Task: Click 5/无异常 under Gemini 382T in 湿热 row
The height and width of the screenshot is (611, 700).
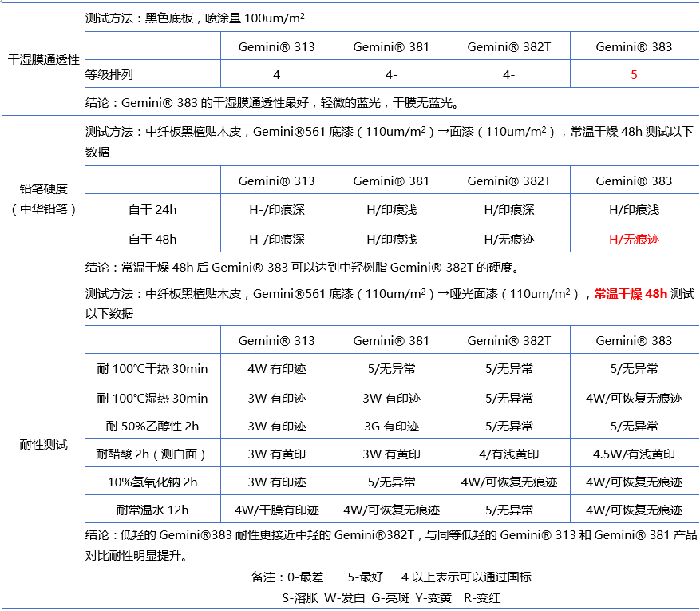Action: coord(509,398)
